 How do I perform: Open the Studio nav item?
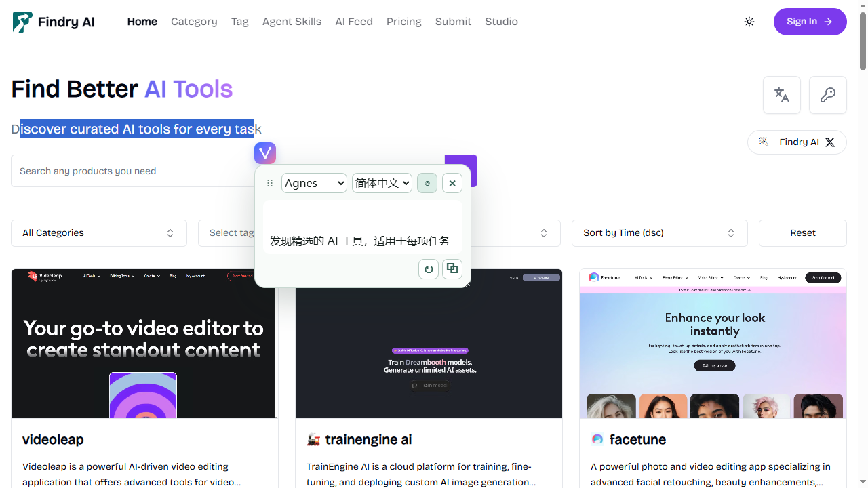pyautogui.click(x=501, y=22)
